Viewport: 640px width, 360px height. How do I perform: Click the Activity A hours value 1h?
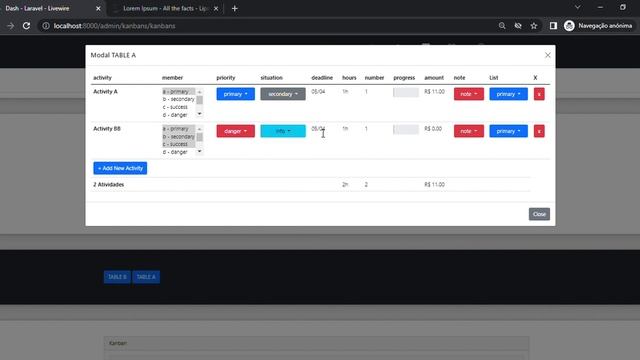345,91
